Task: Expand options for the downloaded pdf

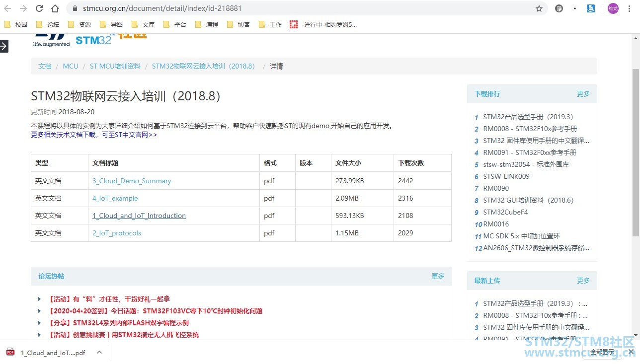Action: pyautogui.click(x=99, y=353)
